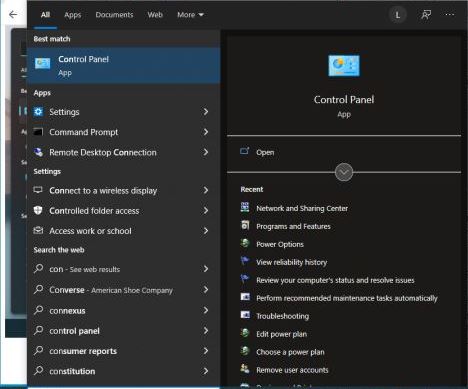Click the Settings gear icon
468x389 pixels.
(38, 112)
